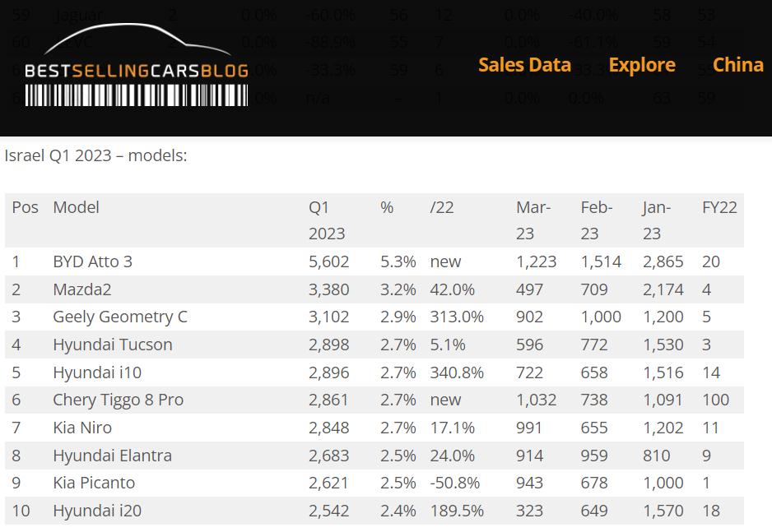Click Hyundai Tucson in the table
This screenshot has width=772, height=532.
113,345
